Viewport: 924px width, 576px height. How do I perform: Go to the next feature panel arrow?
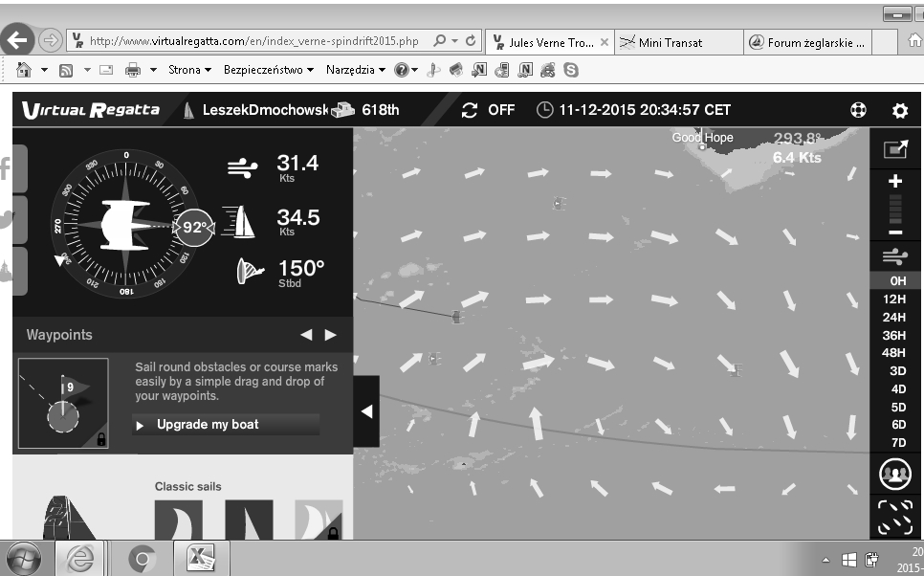tap(331, 335)
